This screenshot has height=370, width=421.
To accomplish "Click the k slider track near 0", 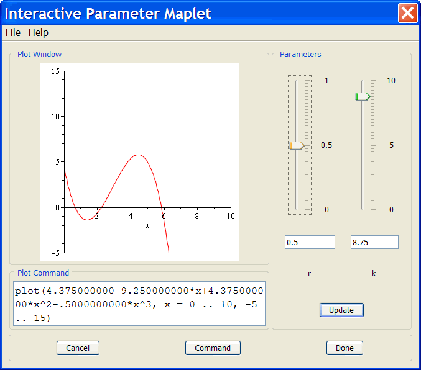I will (362, 206).
